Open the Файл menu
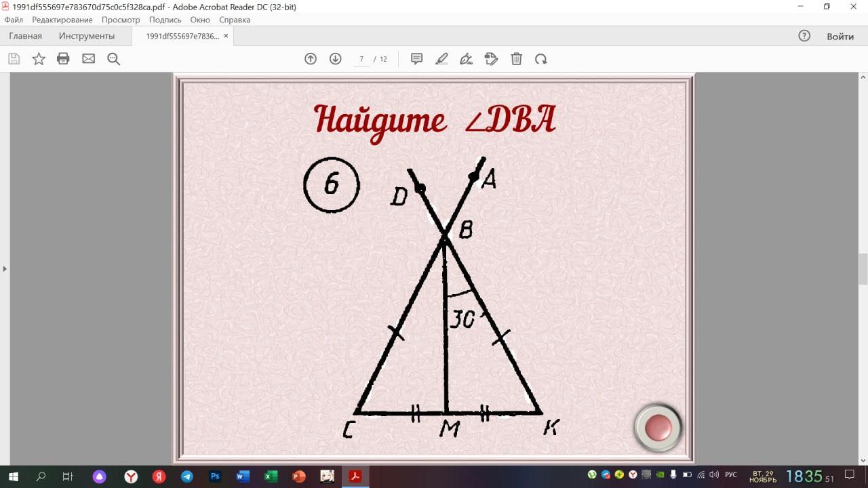 (14, 20)
